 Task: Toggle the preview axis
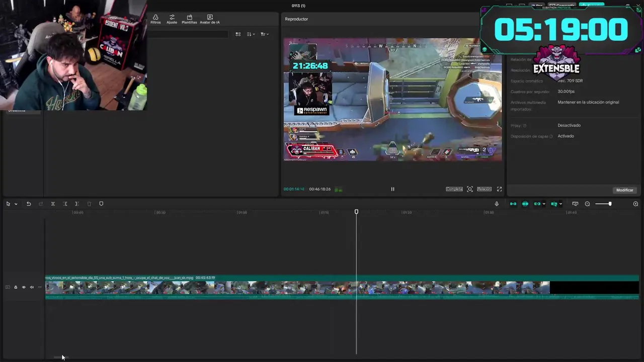tap(554, 204)
